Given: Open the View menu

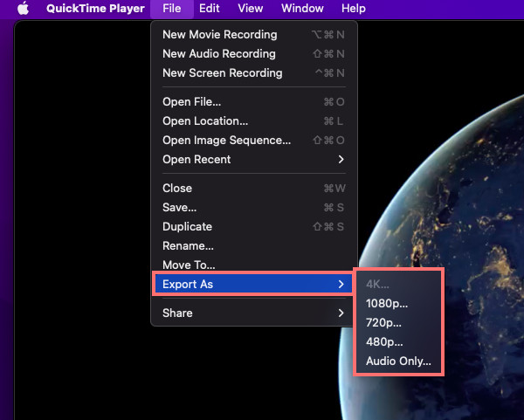Looking at the screenshot, I should (251, 9).
